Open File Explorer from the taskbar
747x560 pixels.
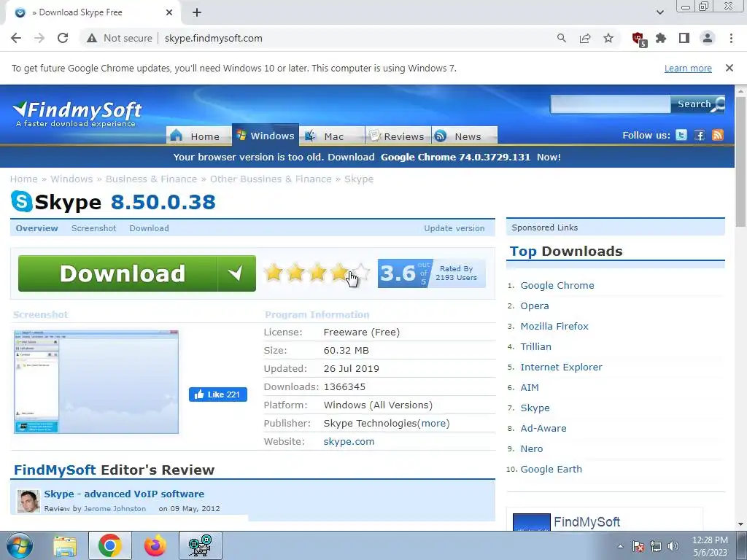(x=65, y=545)
